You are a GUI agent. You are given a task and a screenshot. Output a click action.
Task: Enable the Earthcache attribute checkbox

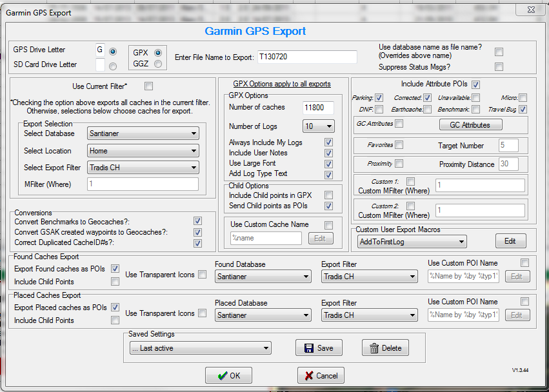[x=427, y=109]
